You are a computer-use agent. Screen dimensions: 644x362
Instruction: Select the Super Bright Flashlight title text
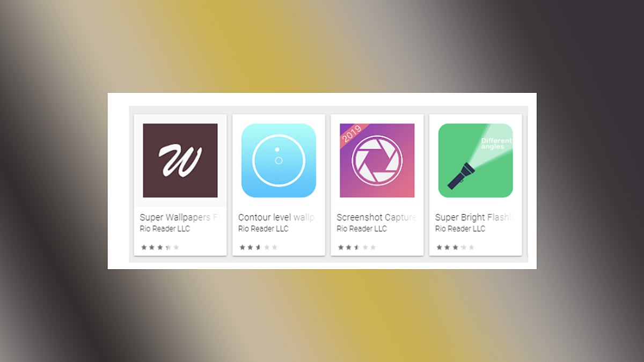[474, 217]
